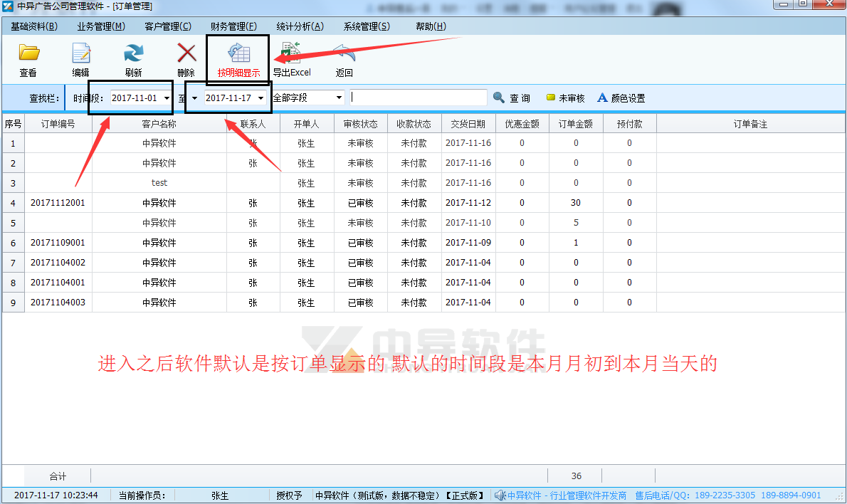
Task: Switch to 按明细显示 detail view
Action: [238, 60]
